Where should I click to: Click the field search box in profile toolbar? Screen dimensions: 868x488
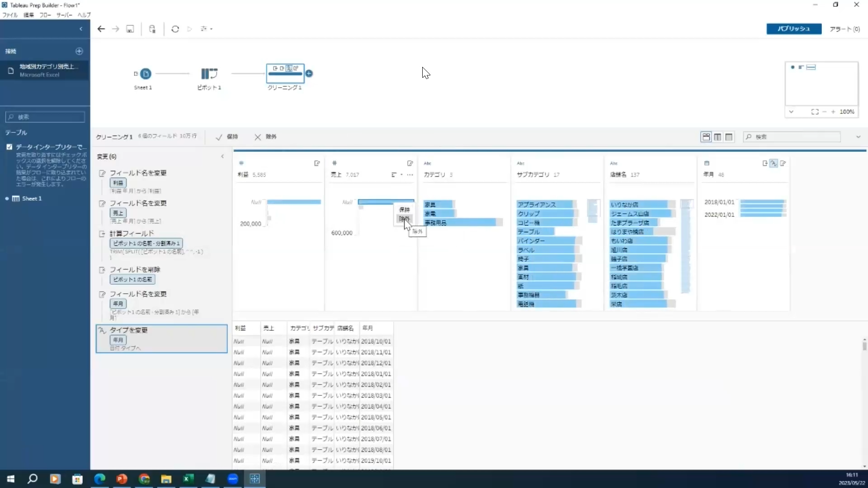792,137
